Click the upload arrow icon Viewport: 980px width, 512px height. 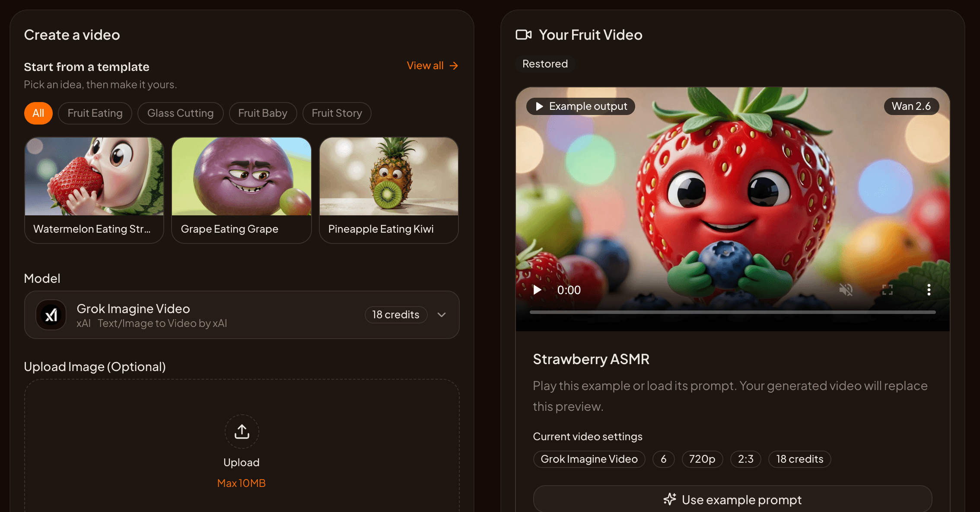pyautogui.click(x=242, y=432)
